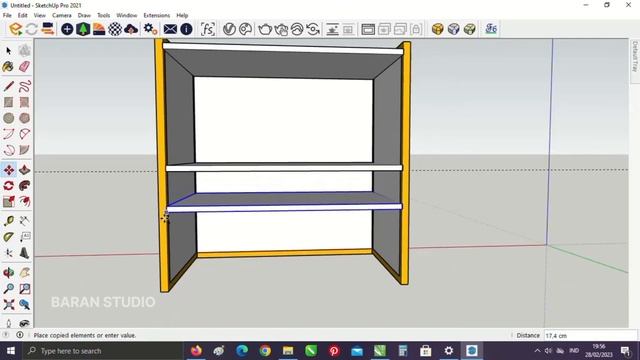640x360 pixels.
Task: Select the Axes tool
Action: click(9, 253)
